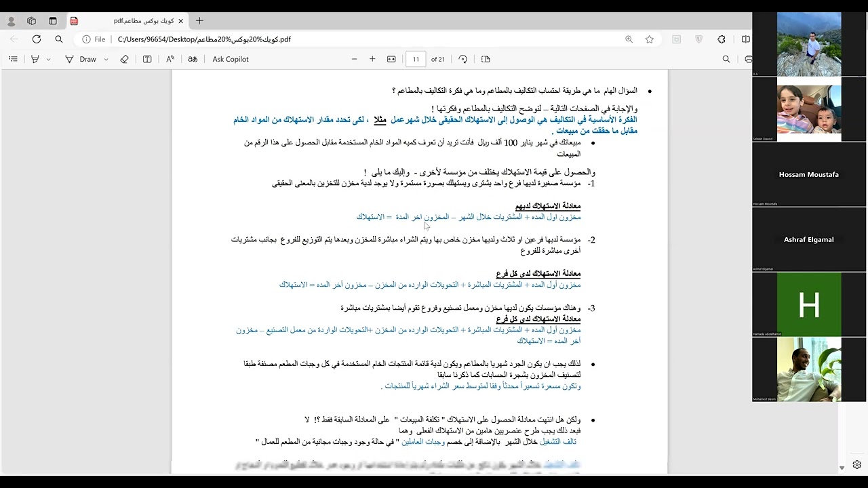This screenshot has width=868, height=488.
Task: Add this page to favorites
Action: click(650, 39)
